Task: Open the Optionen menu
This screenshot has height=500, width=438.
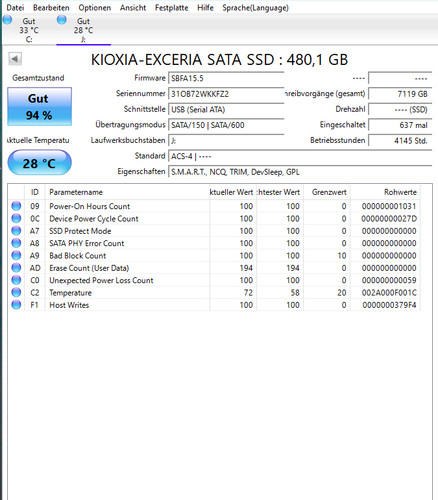Action: (x=95, y=8)
